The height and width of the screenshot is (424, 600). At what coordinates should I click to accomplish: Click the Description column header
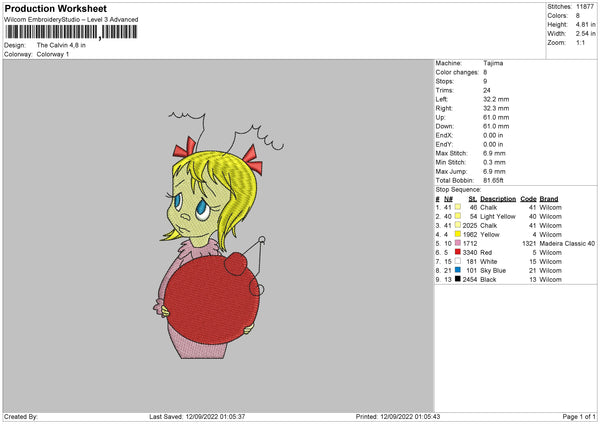coord(498,199)
